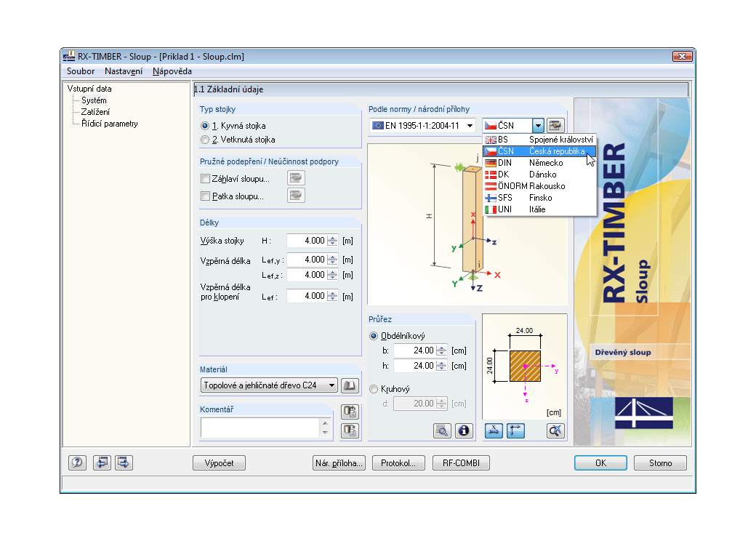The height and width of the screenshot is (541, 756).
Task: Select Systém in the navigator tree
Action: 94,100
